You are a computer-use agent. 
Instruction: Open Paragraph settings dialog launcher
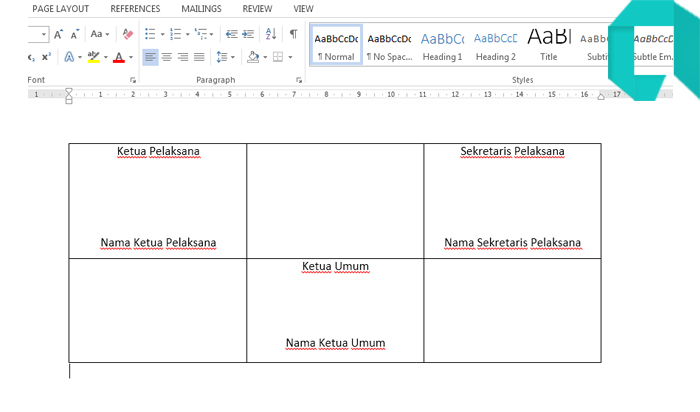299,80
